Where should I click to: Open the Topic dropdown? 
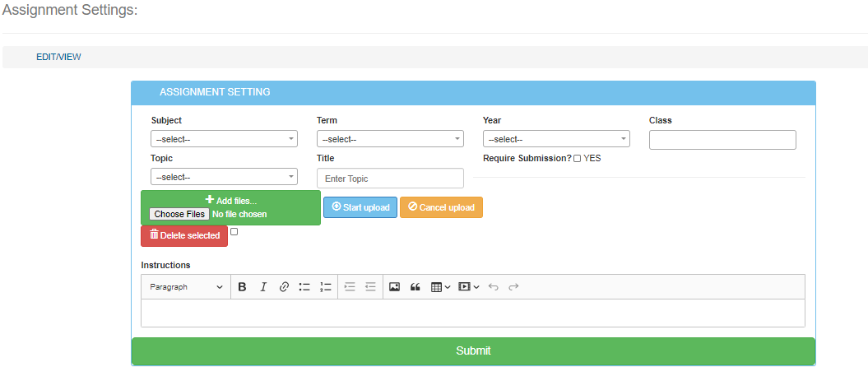point(224,177)
